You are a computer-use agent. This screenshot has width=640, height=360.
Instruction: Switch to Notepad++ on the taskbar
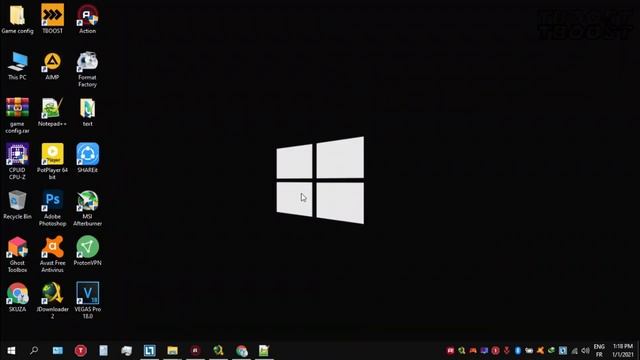(x=264, y=351)
